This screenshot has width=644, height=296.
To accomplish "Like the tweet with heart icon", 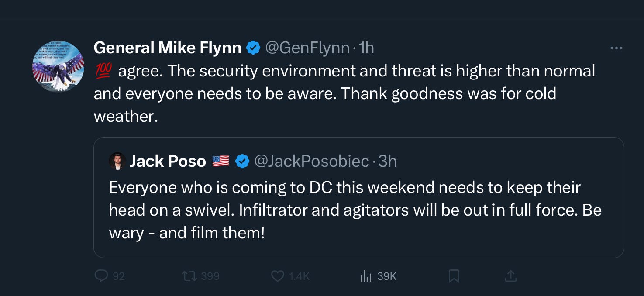I will click(x=278, y=276).
